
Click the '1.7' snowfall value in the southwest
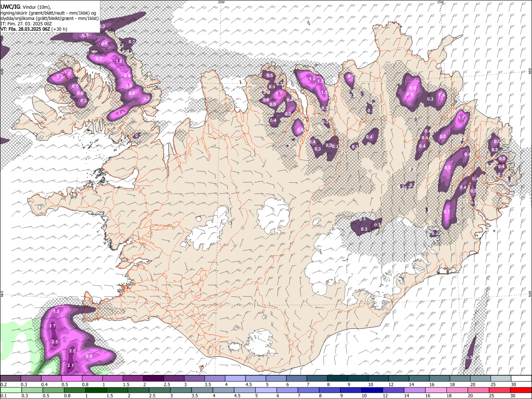pyautogui.click(x=52, y=326)
